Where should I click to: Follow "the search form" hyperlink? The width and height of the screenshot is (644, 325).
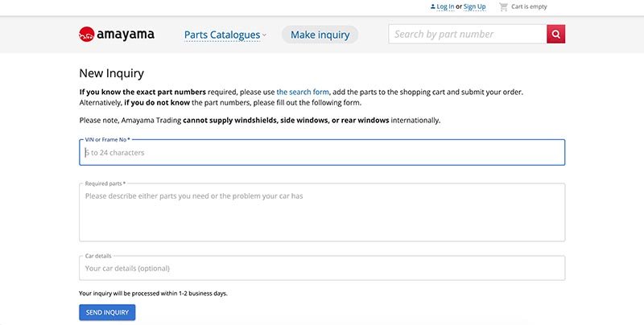pyautogui.click(x=303, y=92)
